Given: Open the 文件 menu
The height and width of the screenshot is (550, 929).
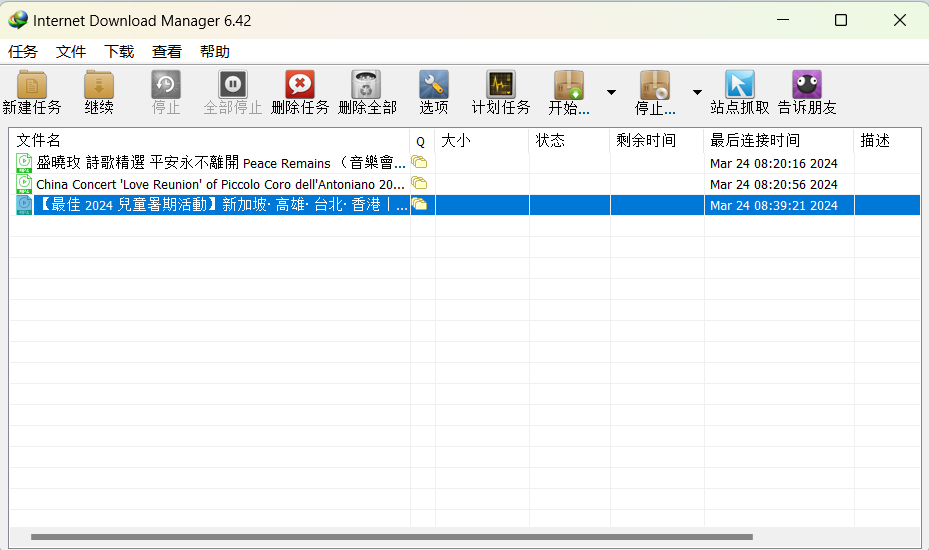Looking at the screenshot, I should (71, 52).
